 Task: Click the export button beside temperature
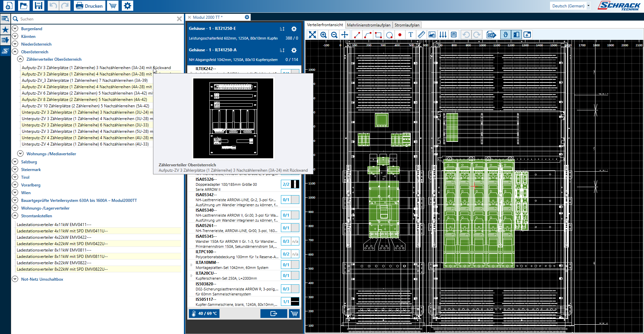tap(274, 314)
